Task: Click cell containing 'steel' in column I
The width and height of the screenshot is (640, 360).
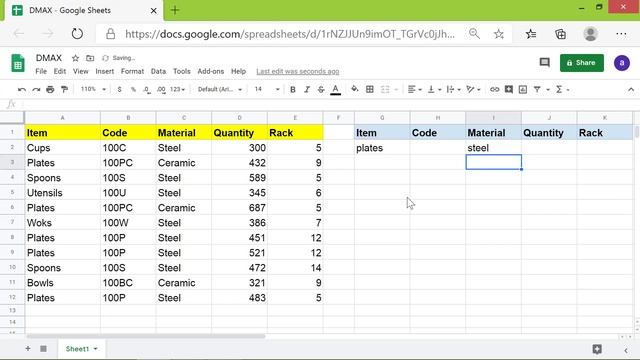Action: point(493,148)
